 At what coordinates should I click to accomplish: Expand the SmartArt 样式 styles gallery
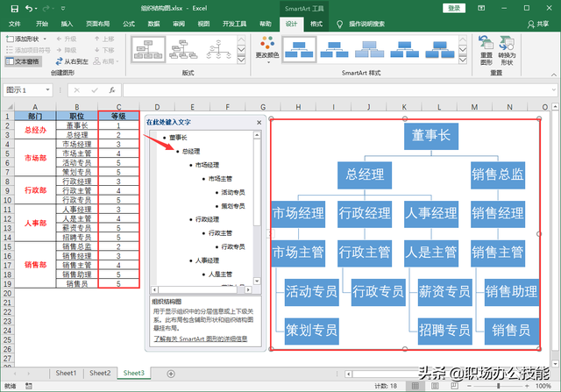(463, 60)
